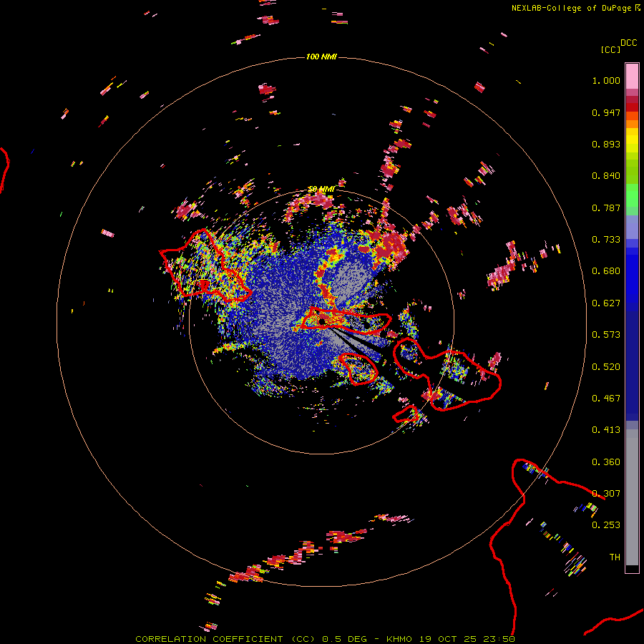
Task: Select the 0.413 legend value
Action: pyautogui.click(x=606, y=430)
